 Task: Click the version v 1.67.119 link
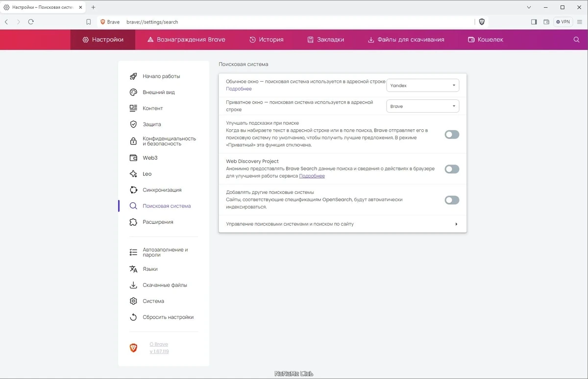click(x=159, y=352)
